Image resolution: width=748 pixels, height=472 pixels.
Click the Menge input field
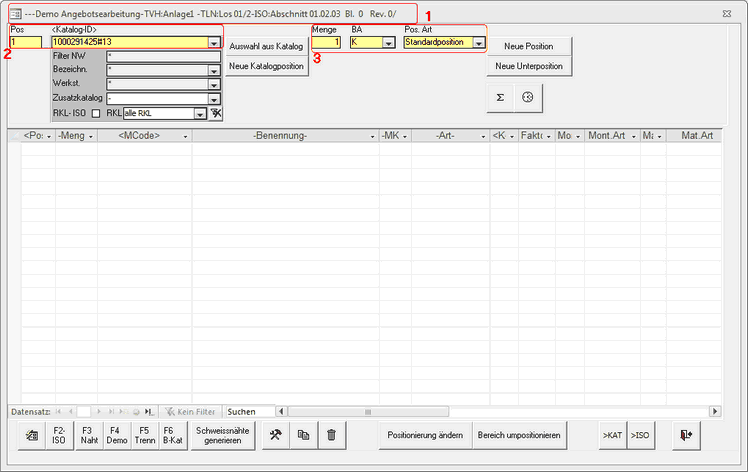(x=326, y=43)
